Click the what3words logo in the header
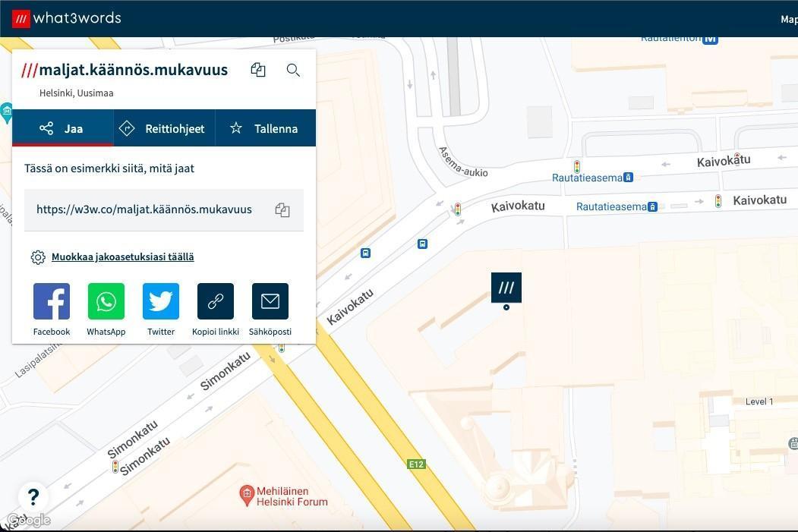The height and width of the screenshot is (532, 798). pyautogui.click(x=67, y=18)
